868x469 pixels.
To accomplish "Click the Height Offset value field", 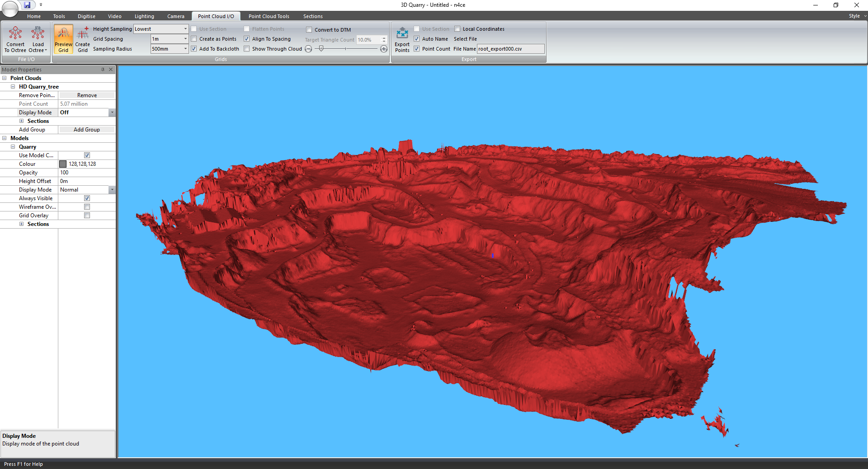I will click(x=87, y=181).
